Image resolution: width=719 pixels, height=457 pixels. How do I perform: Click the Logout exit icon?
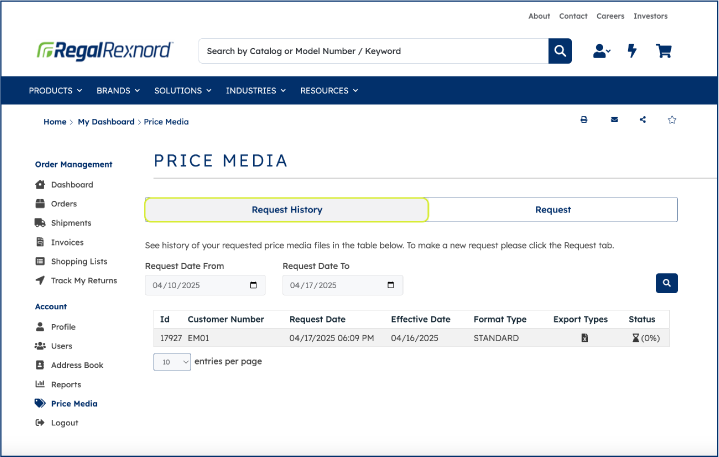pyautogui.click(x=40, y=423)
